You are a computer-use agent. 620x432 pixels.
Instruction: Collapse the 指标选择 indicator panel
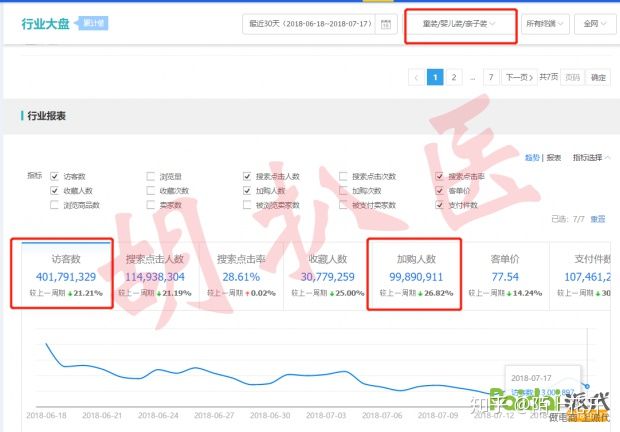(x=591, y=158)
